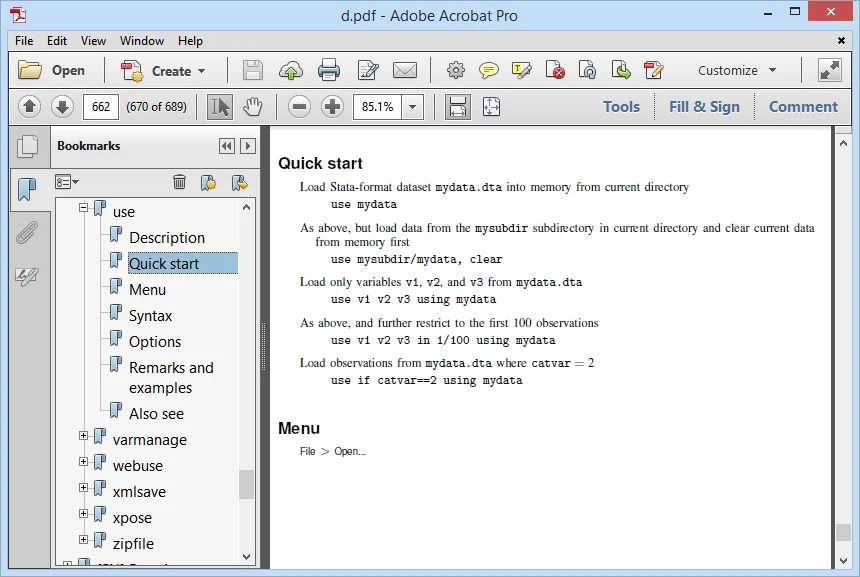Image resolution: width=860 pixels, height=577 pixels.
Task: Click the Delete pages icon
Action: 555,70
